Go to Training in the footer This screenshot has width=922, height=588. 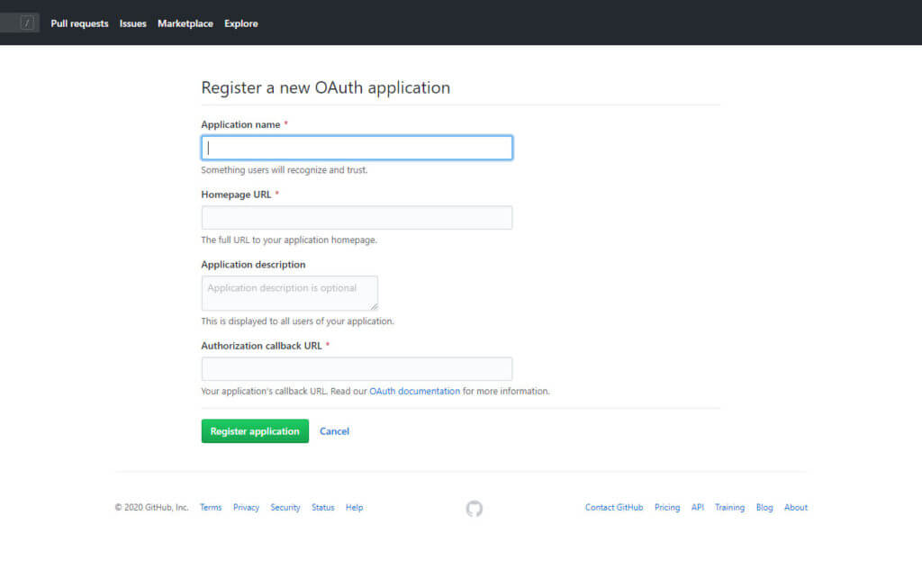729,508
